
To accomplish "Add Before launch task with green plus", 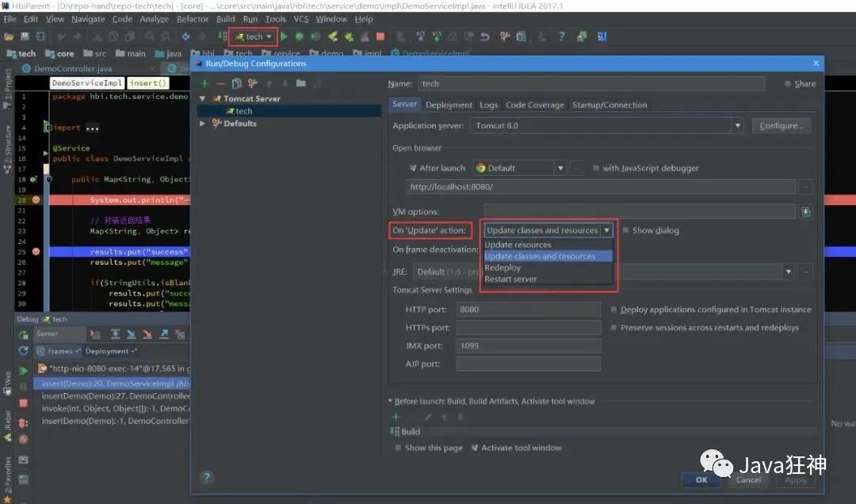I will 396,417.
